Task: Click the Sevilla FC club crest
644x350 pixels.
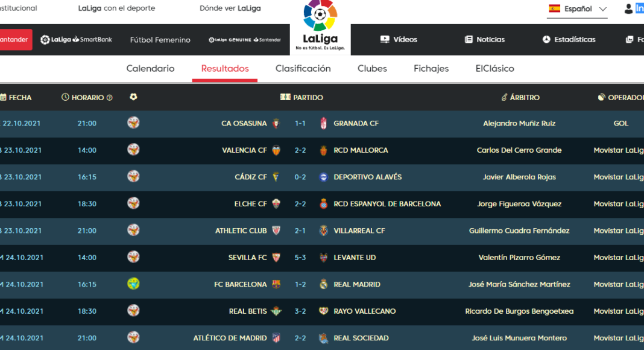Action: (276, 258)
